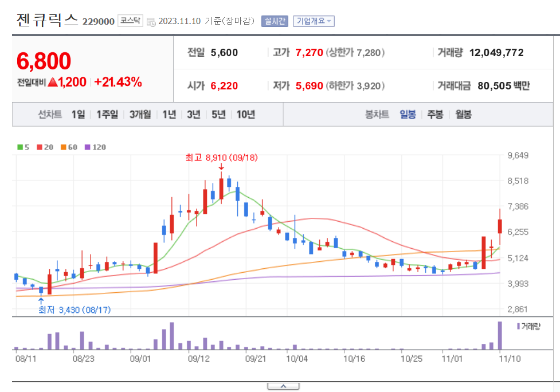Click the 전일 value 5,600
Image resolution: width=560 pixels, height=392 pixels.
coord(224,53)
